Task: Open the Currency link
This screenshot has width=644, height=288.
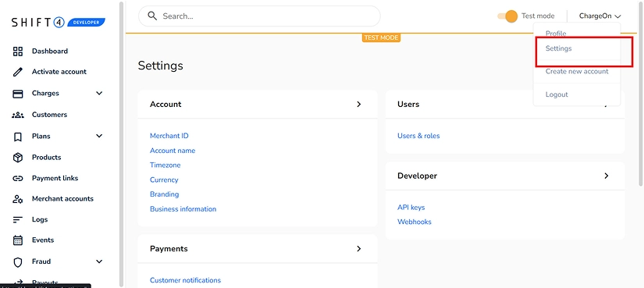Action: pos(164,180)
